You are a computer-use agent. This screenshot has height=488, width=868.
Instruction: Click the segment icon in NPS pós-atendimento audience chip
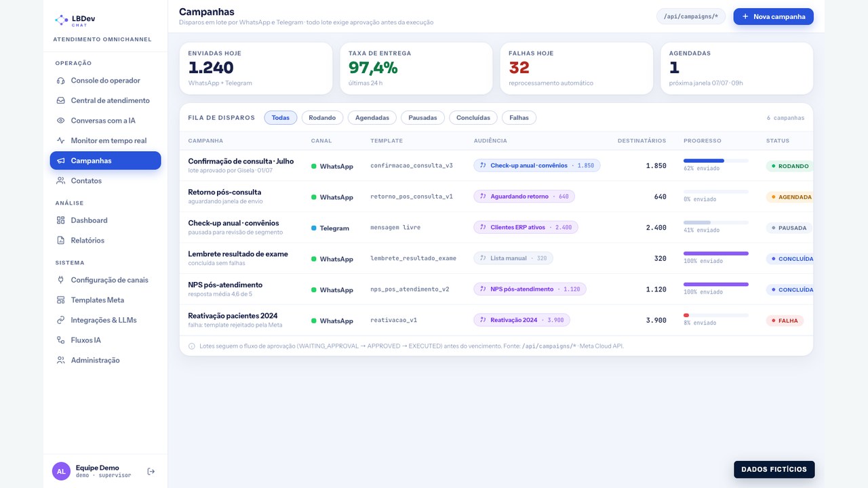click(484, 289)
